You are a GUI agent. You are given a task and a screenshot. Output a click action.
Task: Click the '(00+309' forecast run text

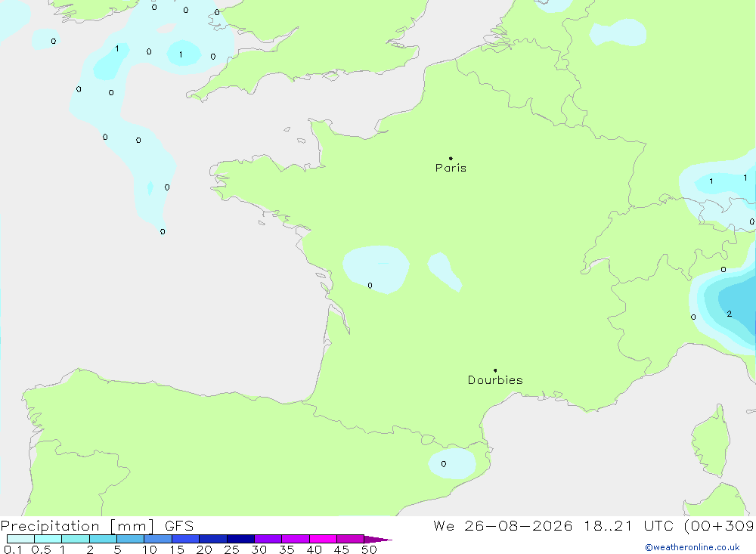[719, 526]
